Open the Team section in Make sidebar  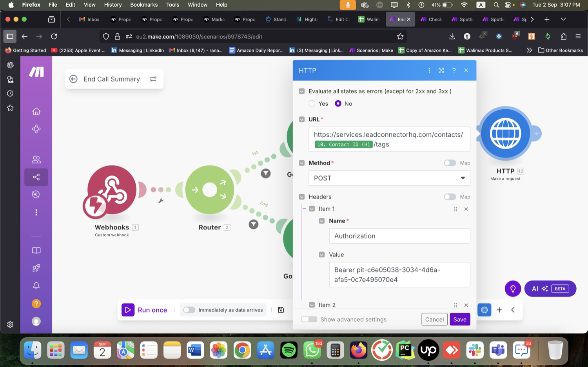36,159
